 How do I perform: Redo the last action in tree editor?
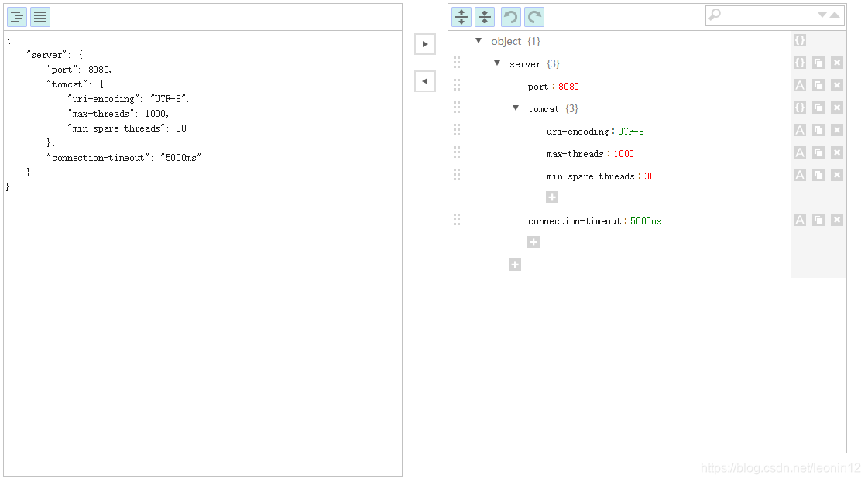click(534, 17)
